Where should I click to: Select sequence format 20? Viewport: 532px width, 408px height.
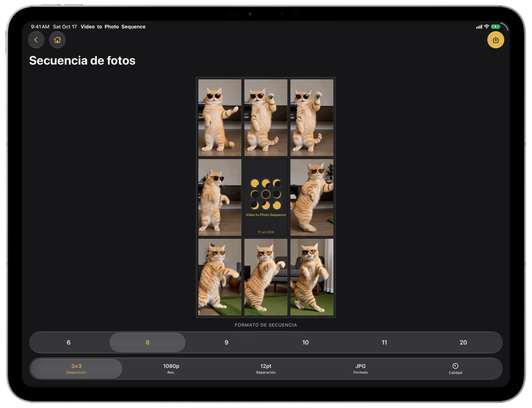coord(463,342)
